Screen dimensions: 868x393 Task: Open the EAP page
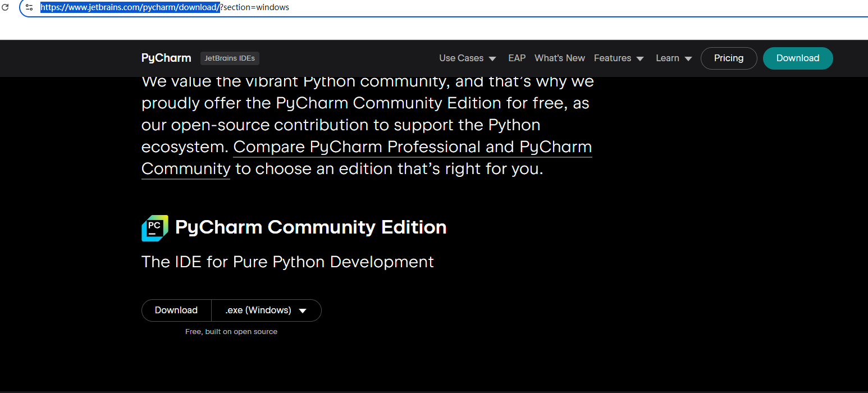tap(517, 58)
